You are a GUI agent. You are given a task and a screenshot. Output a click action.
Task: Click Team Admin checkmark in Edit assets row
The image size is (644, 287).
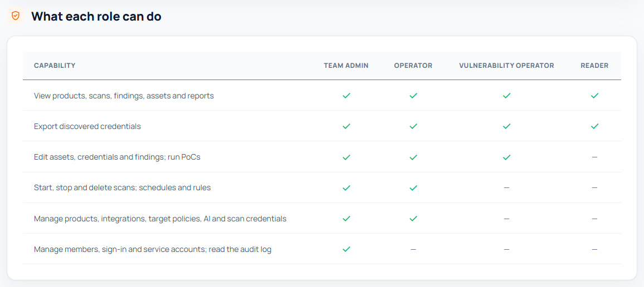pyautogui.click(x=346, y=157)
